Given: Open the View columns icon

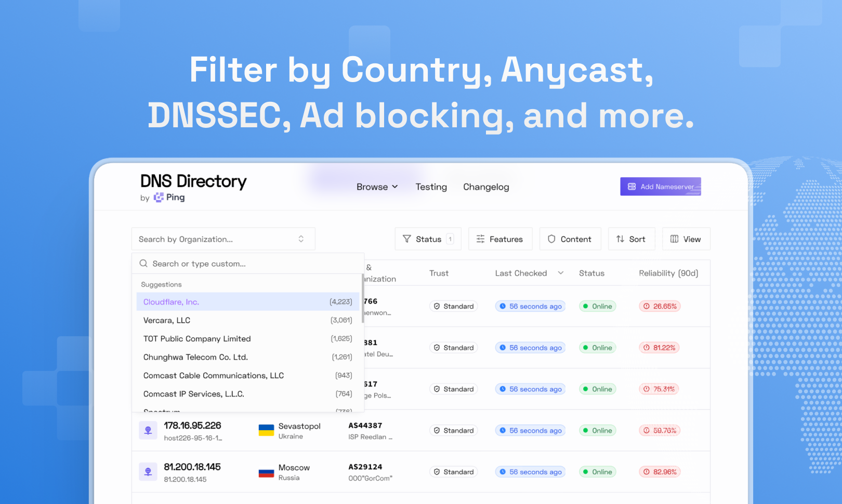Looking at the screenshot, I should (675, 239).
